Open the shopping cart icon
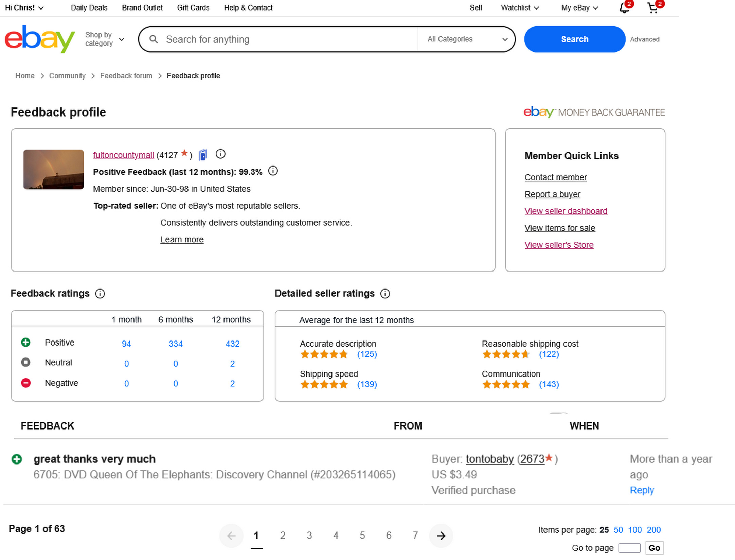 click(x=652, y=8)
